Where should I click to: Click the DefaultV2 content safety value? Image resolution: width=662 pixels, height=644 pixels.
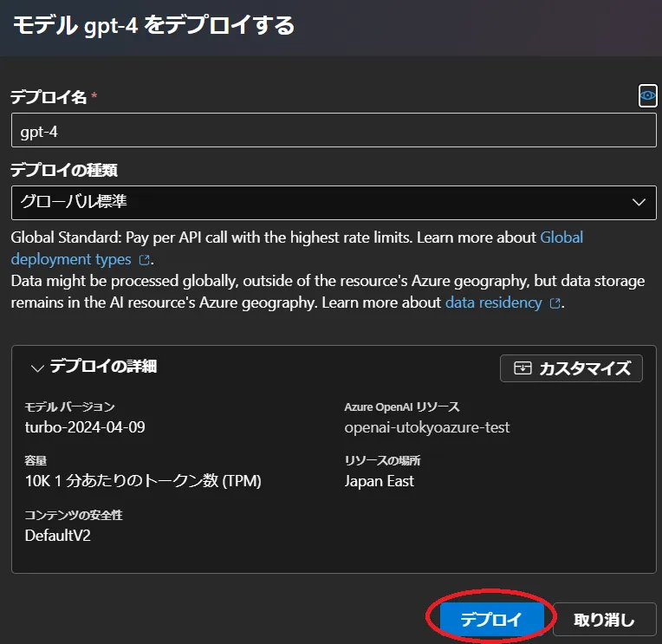tap(58, 535)
